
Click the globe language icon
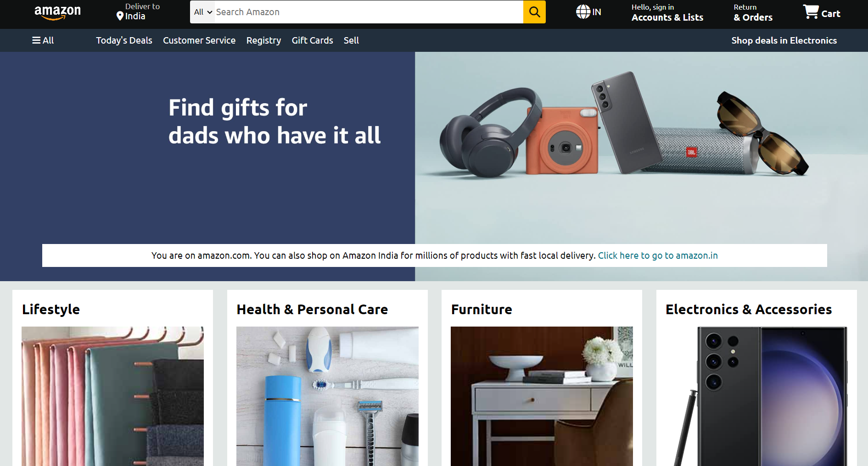click(583, 12)
